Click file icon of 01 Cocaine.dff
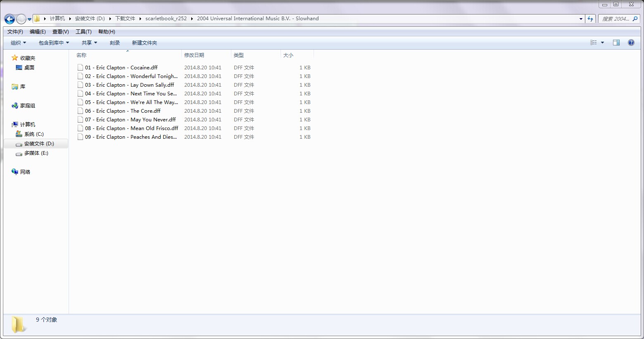This screenshot has width=644, height=339. point(81,67)
